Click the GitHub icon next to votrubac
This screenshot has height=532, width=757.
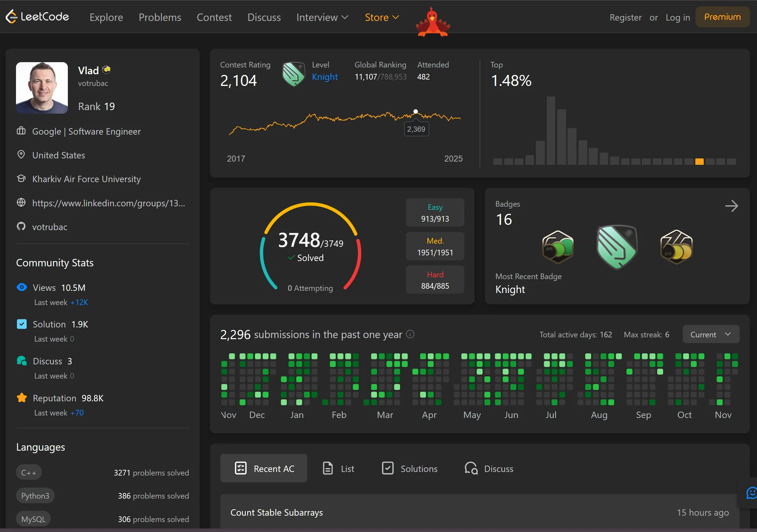coord(21,227)
